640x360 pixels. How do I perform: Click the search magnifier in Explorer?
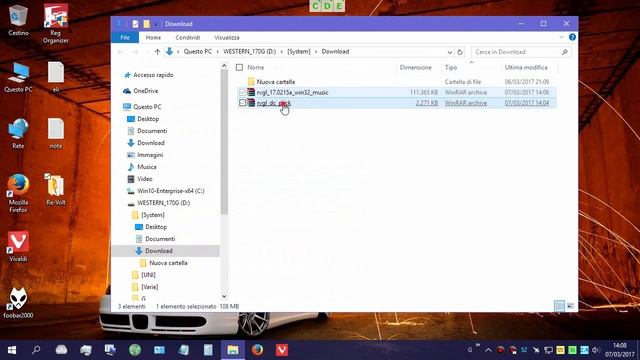pyautogui.click(x=564, y=52)
